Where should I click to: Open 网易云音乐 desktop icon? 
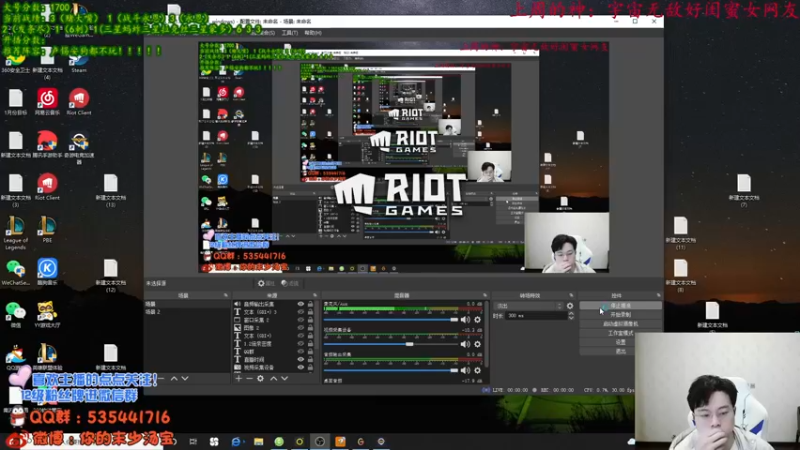(x=47, y=102)
